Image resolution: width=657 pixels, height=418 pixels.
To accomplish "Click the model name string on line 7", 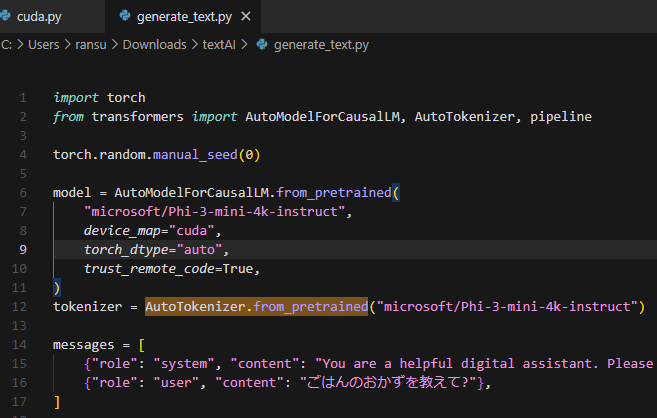I will (215, 212).
